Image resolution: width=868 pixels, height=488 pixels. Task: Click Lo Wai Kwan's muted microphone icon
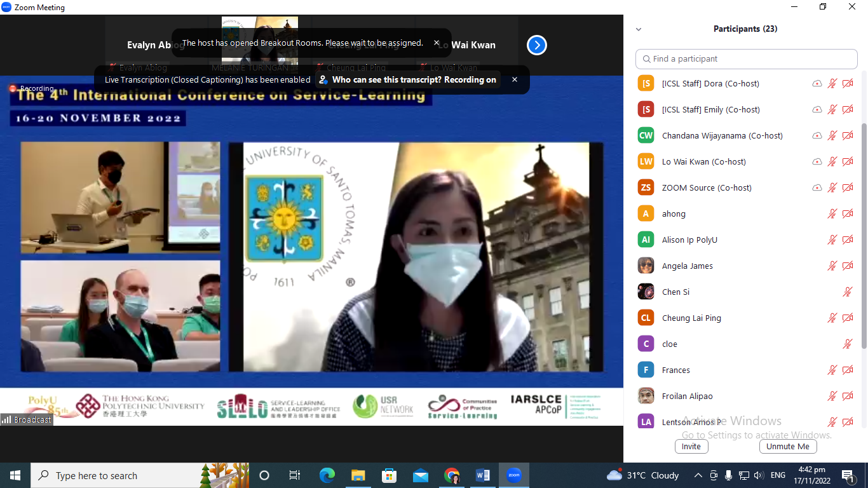tap(832, 161)
